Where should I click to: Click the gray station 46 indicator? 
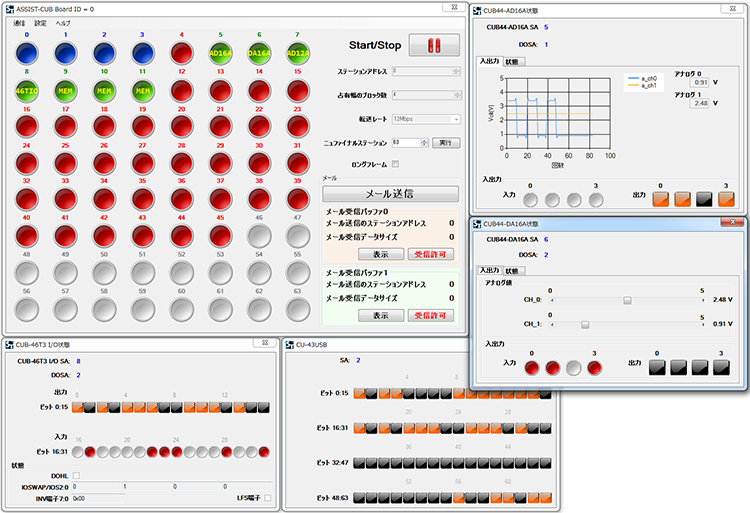[x=259, y=236]
